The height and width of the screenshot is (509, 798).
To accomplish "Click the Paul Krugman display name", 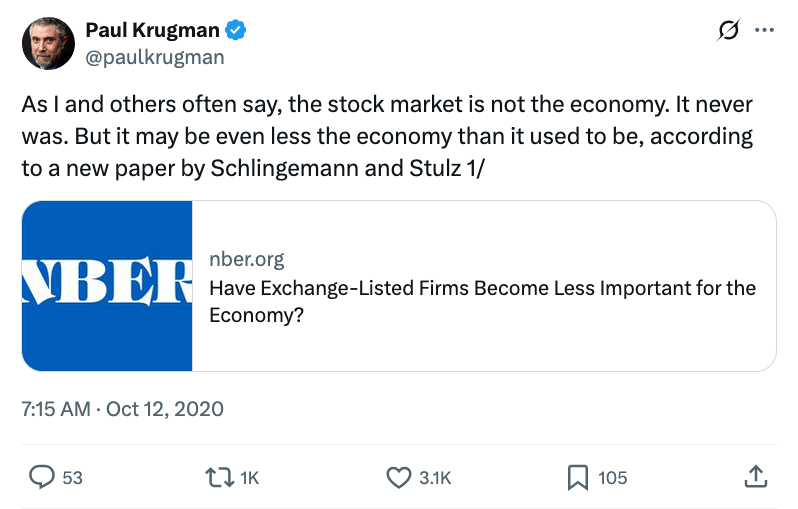I will pyautogui.click(x=154, y=31).
